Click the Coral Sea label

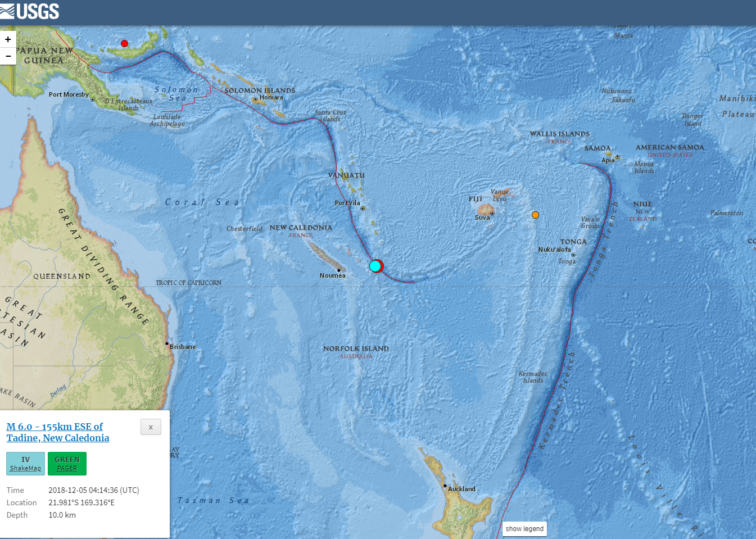pyautogui.click(x=202, y=202)
